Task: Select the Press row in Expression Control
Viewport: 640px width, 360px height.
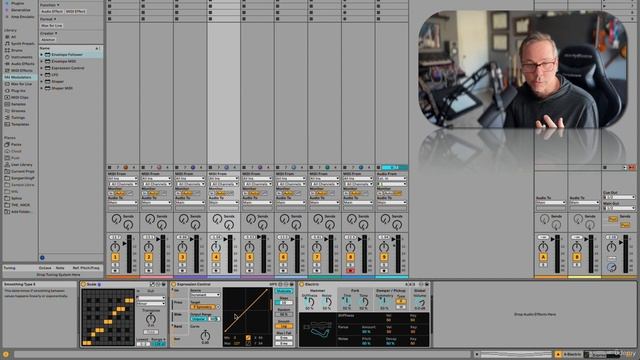Action: tap(179, 302)
